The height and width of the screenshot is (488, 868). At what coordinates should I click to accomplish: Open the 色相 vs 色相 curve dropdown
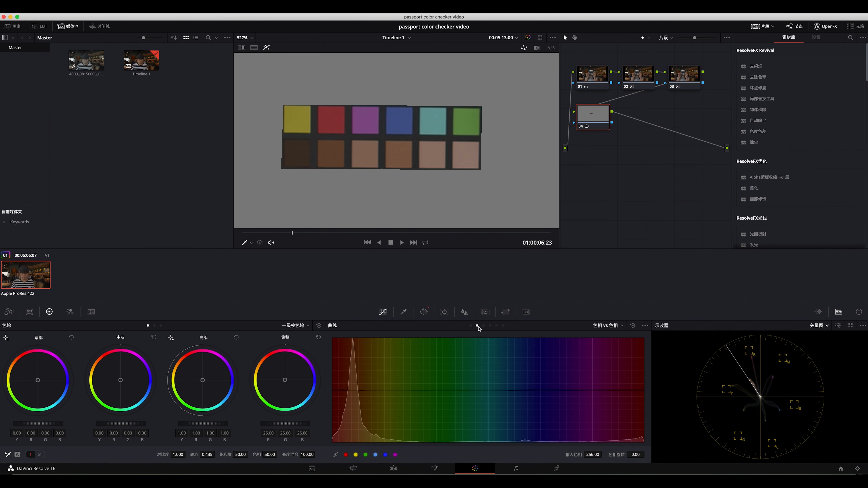point(608,325)
